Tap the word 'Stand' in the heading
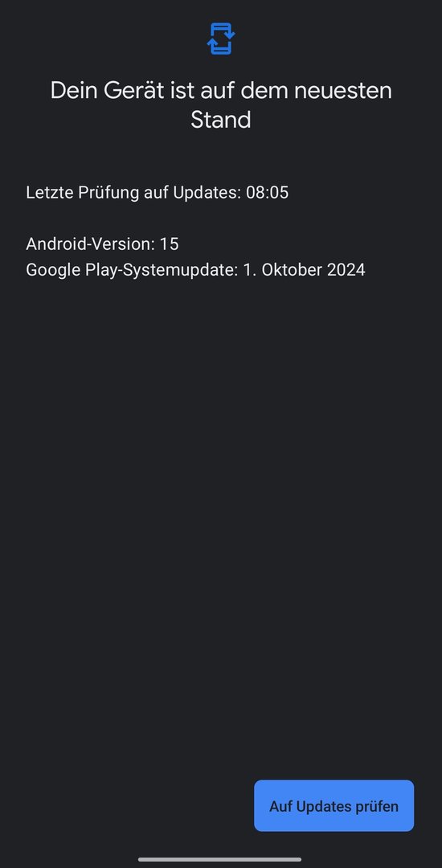 pyautogui.click(x=221, y=120)
